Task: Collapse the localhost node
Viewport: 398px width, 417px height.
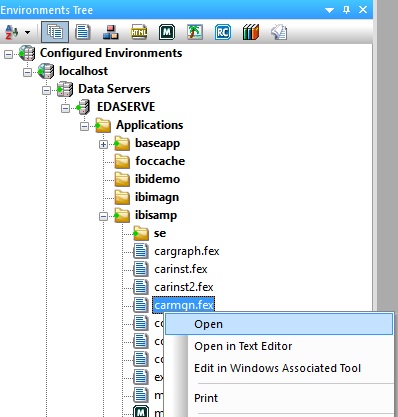Action: coord(27,72)
